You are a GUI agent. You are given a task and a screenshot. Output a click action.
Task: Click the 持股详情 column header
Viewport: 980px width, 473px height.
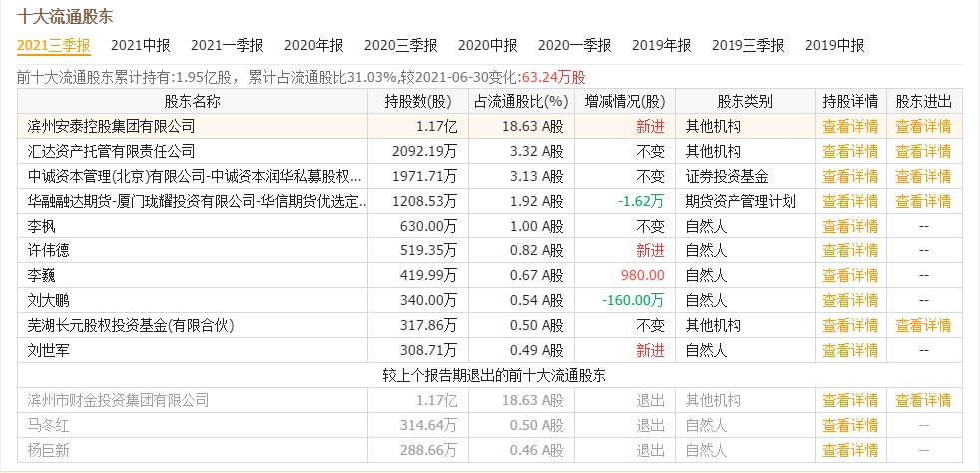point(850,101)
